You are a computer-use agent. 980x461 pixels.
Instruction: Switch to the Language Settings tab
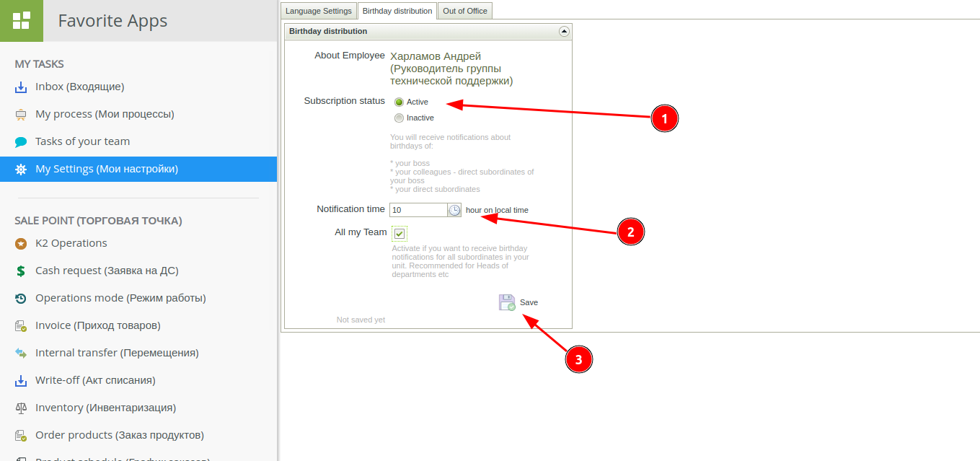(319, 11)
